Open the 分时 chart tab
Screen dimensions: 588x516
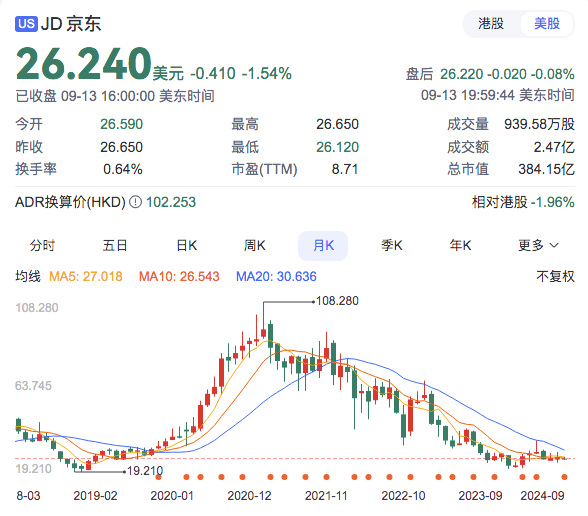point(42,246)
